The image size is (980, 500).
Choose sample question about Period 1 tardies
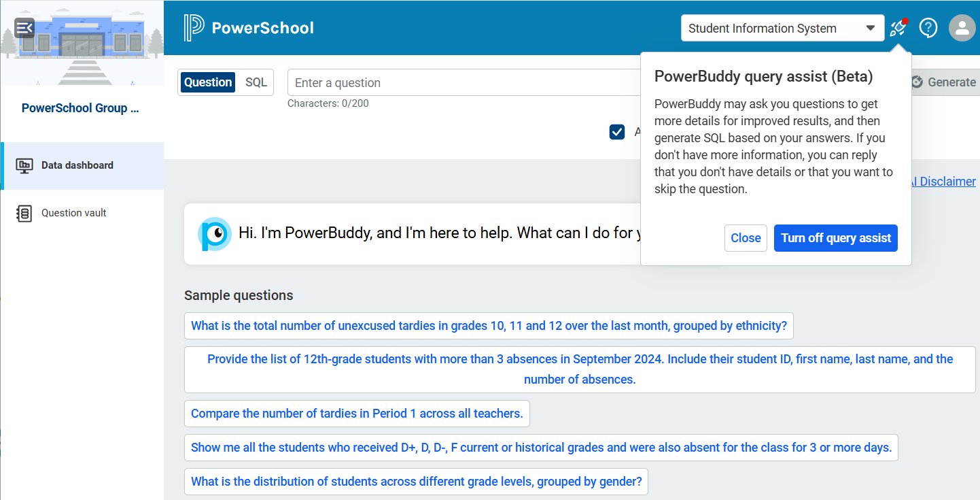357,414
